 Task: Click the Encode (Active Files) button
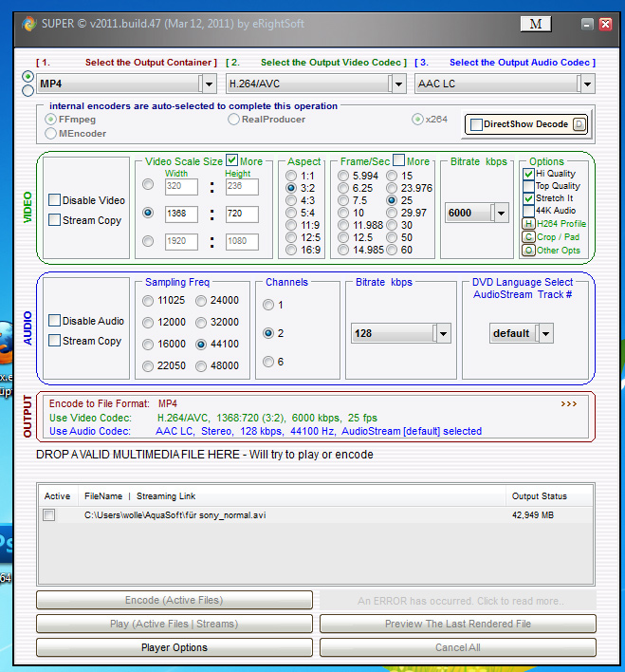175,600
